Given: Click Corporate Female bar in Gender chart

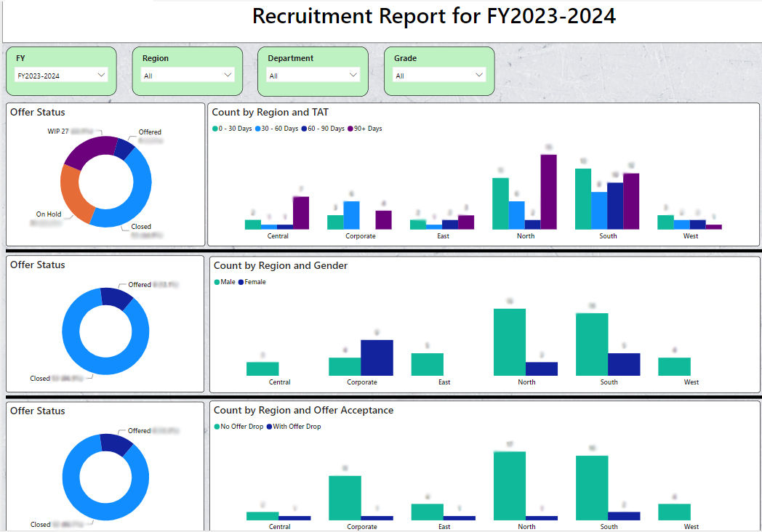Looking at the screenshot, I should point(377,358).
